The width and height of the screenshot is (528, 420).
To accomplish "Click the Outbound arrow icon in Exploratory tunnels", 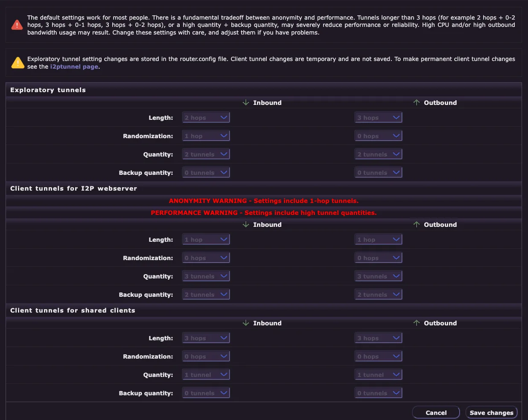I will (x=416, y=102).
